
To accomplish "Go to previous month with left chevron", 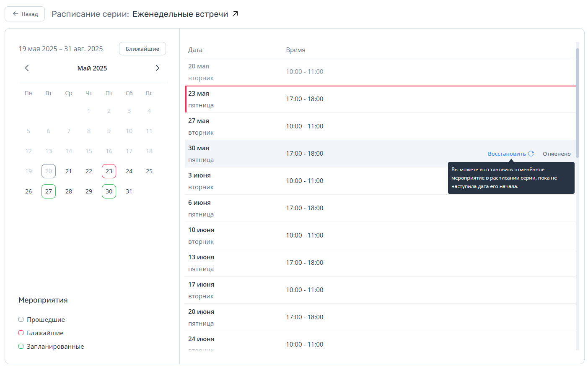I will 27,68.
